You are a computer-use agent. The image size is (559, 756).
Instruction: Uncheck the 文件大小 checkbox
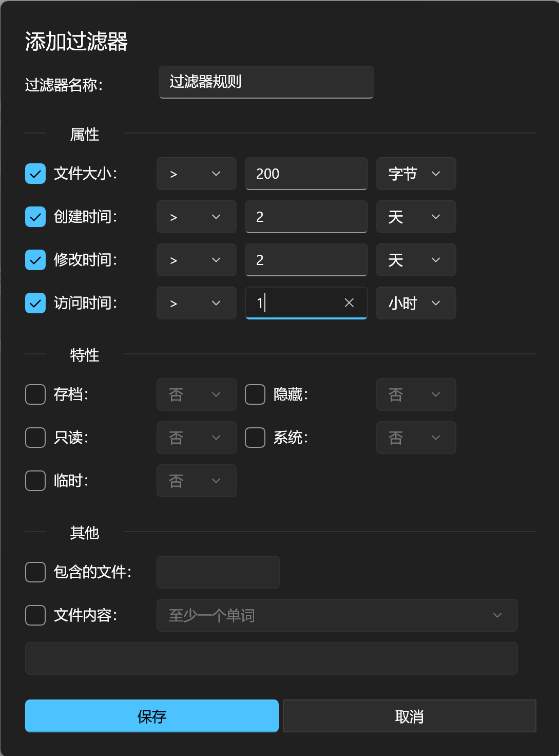click(x=35, y=174)
